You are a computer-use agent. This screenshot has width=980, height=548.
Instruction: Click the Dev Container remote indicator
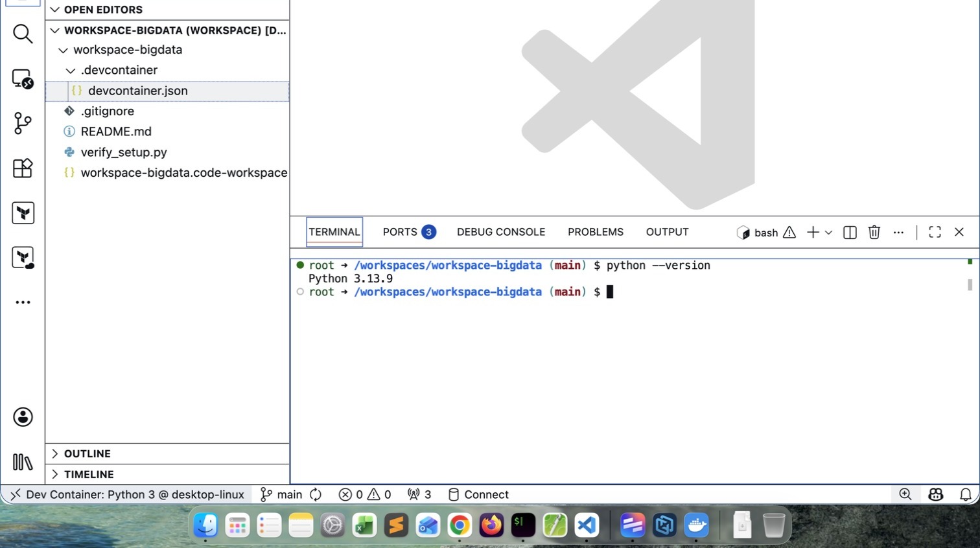[x=126, y=494]
